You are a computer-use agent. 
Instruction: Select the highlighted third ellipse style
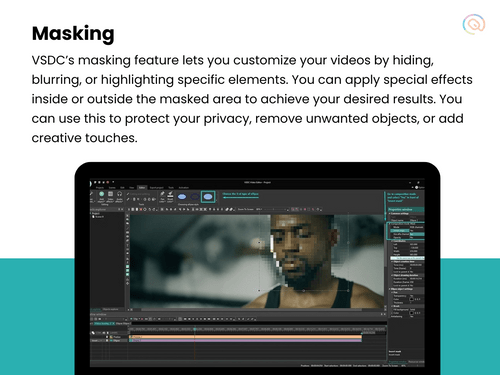pyautogui.click(x=208, y=197)
